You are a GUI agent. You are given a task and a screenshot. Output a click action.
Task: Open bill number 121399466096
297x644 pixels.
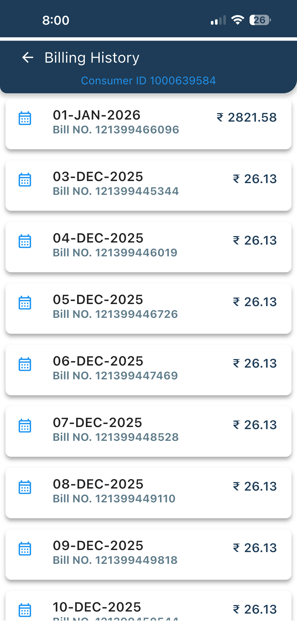pyautogui.click(x=116, y=129)
